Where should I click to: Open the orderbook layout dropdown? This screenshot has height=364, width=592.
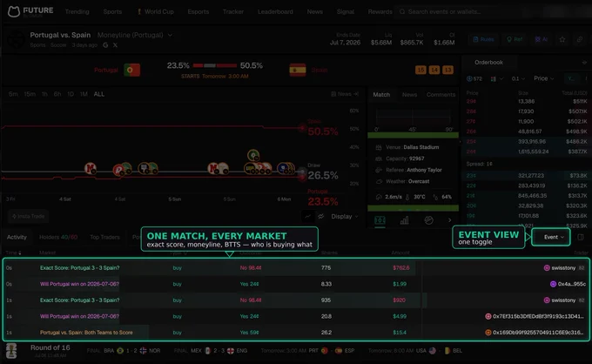point(497,78)
